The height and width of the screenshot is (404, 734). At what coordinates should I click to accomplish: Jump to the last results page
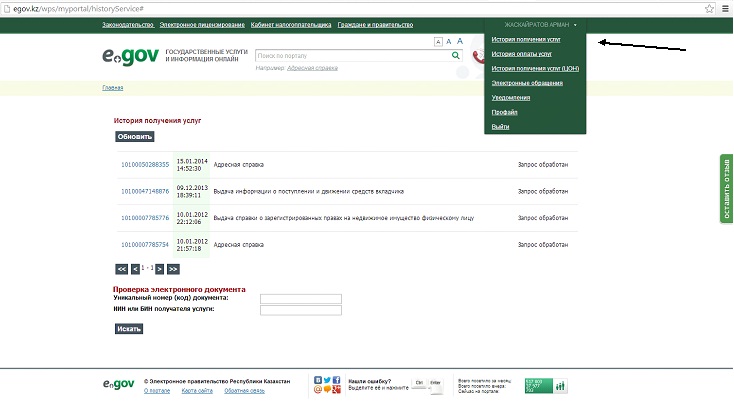173,269
